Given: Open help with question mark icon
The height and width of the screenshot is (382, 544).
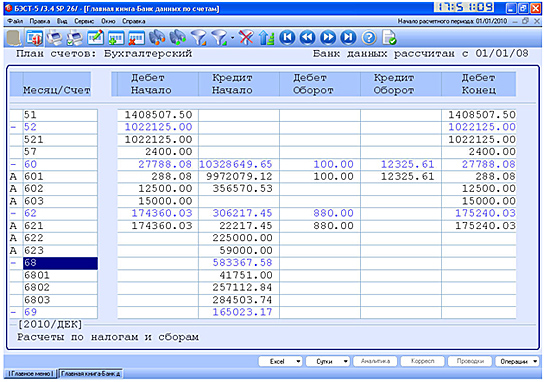Looking at the screenshot, I should point(369,37).
